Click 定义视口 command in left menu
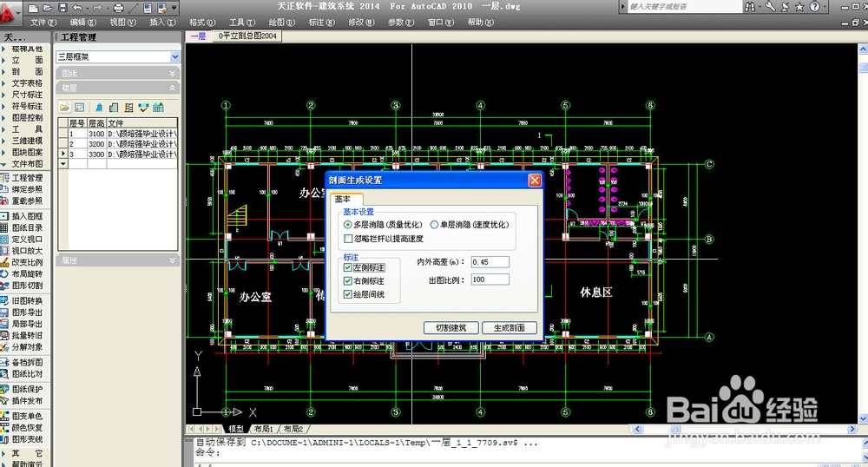The height and width of the screenshot is (467, 868). click(x=27, y=239)
